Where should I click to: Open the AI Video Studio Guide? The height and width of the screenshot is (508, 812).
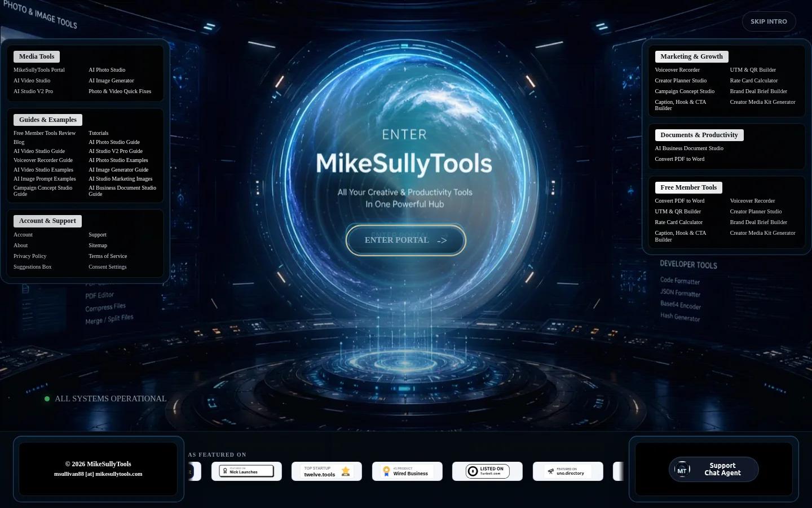tap(39, 151)
